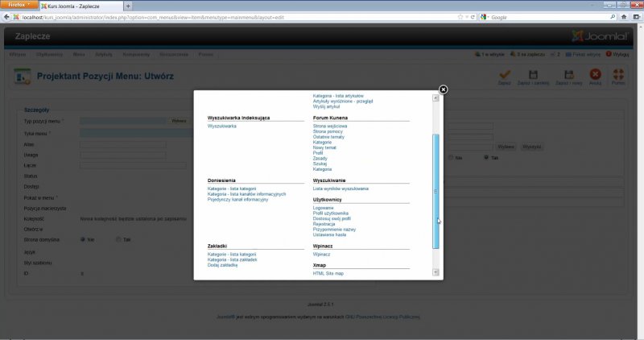This screenshot has height=340, width=644.
Task: Open the Firefox application menu dropdown
Action: point(18,5)
